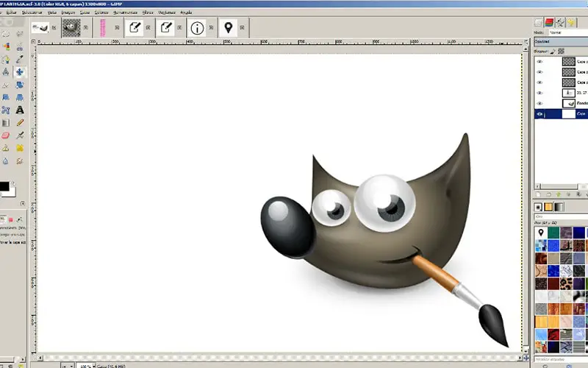Swap foreground and background colors arrow
This screenshot has width=588, height=368.
click(x=13, y=183)
